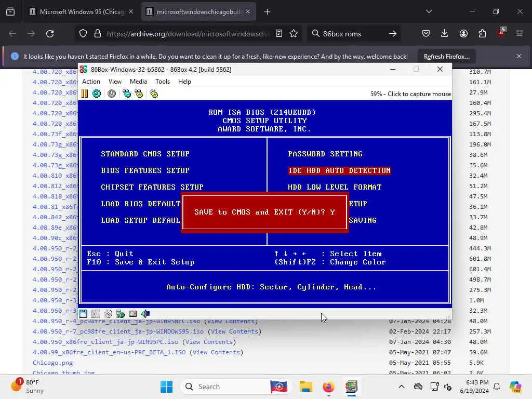This screenshot has width=532, height=399.
Task: Click the hard reset icon in 86Box
Action: click(x=97, y=94)
